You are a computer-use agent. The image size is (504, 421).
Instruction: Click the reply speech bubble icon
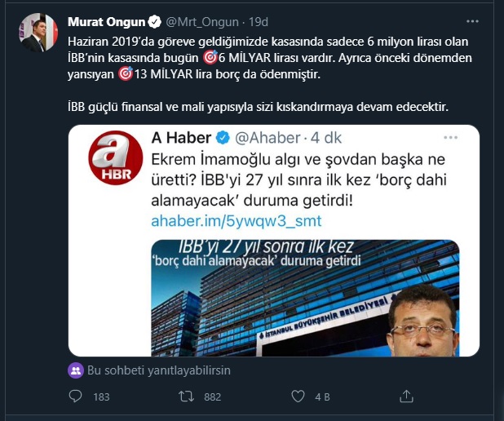(76, 397)
